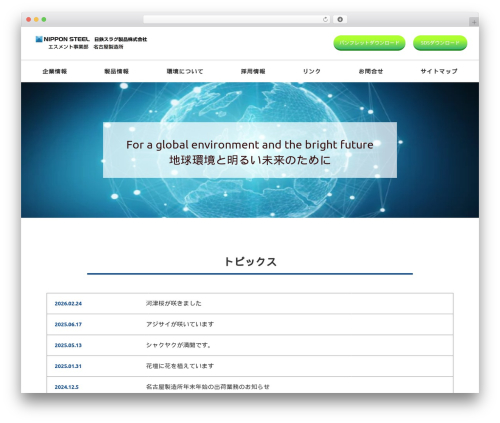The width and height of the screenshot is (500, 423).
Task: Click the green パンフレットダウンロード button
Action: tap(369, 43)
